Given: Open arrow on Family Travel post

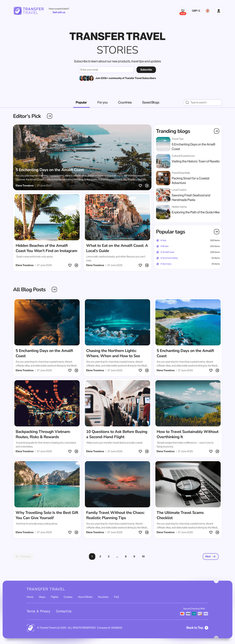Looking at the screenshot, I should [x=147, y=533].
